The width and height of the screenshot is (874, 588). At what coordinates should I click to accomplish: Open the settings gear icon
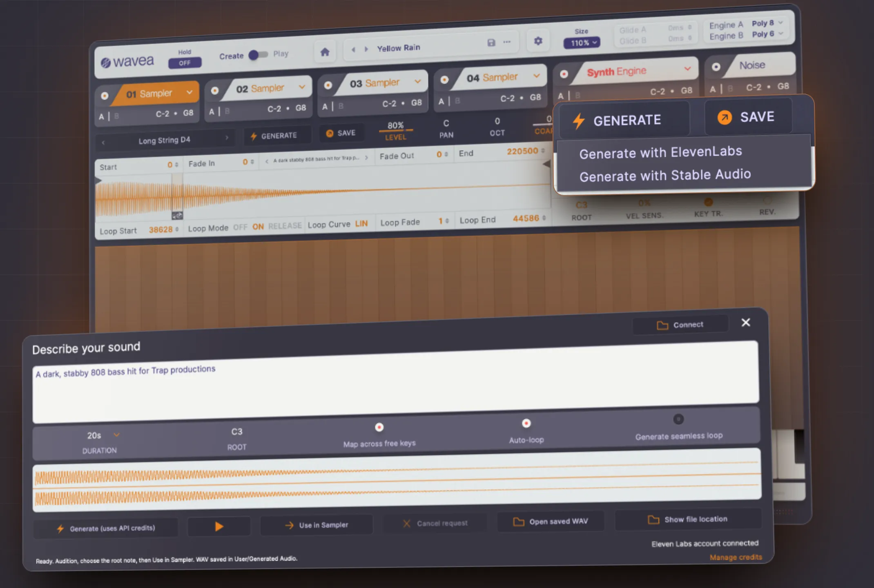(x=538, y=41)
